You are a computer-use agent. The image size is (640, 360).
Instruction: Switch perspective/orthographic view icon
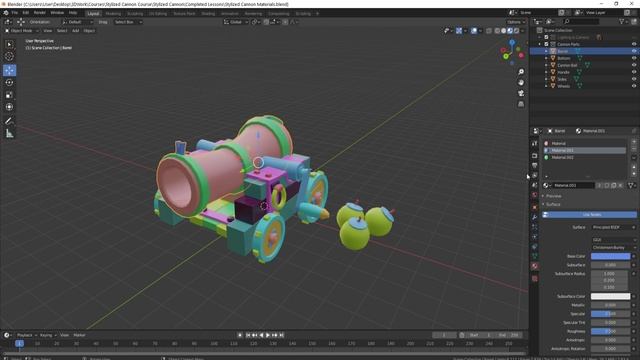[x=521, y=104]
